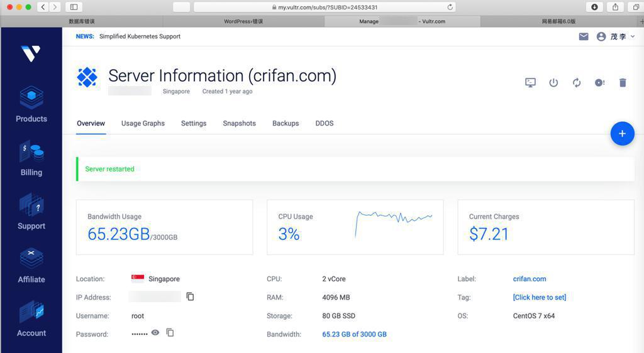This screenshot has height=353, width=644.
Task: Click the 'Click here to set' tag link
Action: [x=539, y=297]
